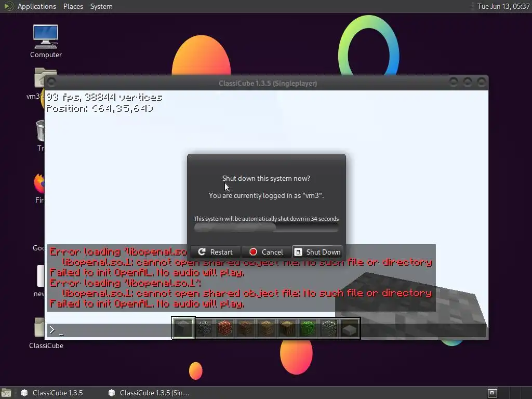The width and height of the screenshot is (532, 399).
Task: Click show desktop icon in bottom panel
Action: (6, 393)
